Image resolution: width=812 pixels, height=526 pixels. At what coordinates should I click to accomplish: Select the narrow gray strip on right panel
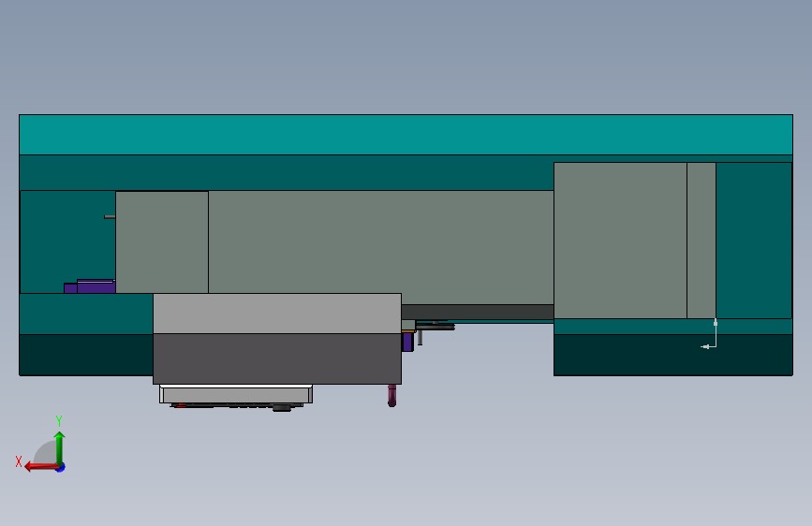[701, 241]
